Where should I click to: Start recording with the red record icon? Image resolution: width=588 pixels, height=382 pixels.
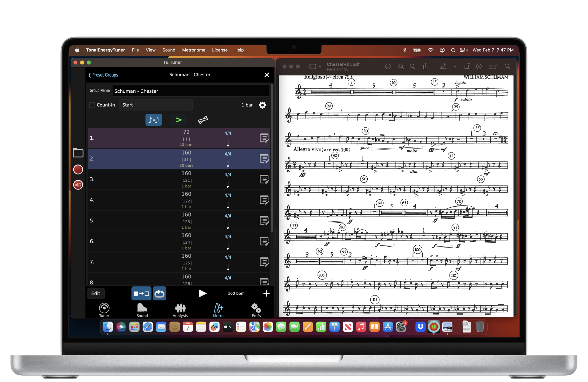[x=78, y=169]
